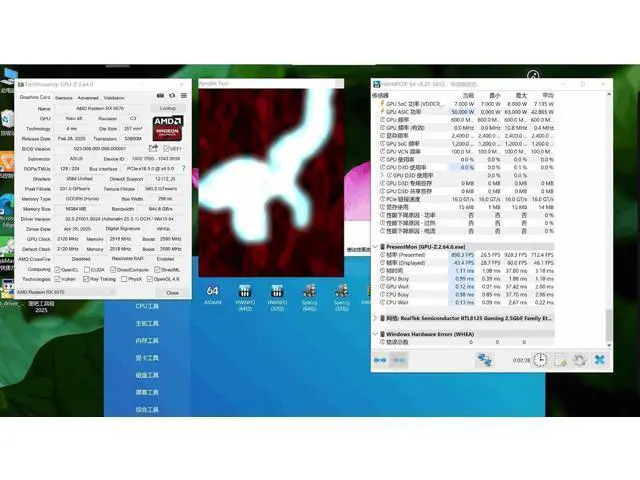Toggle the OpenCL checkbox
This screenshot has height=480, width=640.
(57, 270)
